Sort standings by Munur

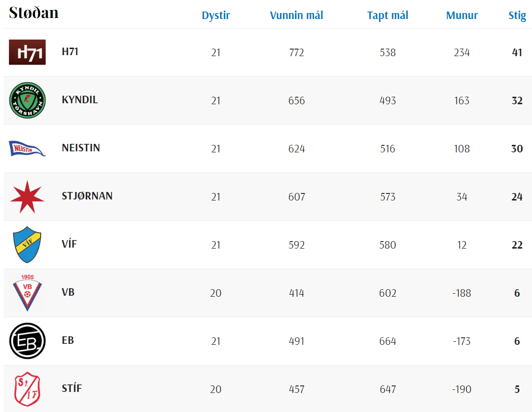point(462,15)
